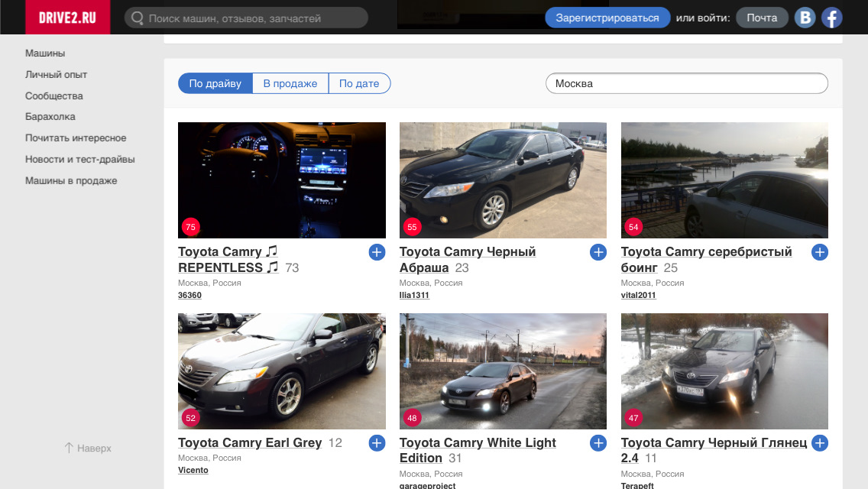
Task: Click the 54 drive rating badge
Action: tap(633, 226)
